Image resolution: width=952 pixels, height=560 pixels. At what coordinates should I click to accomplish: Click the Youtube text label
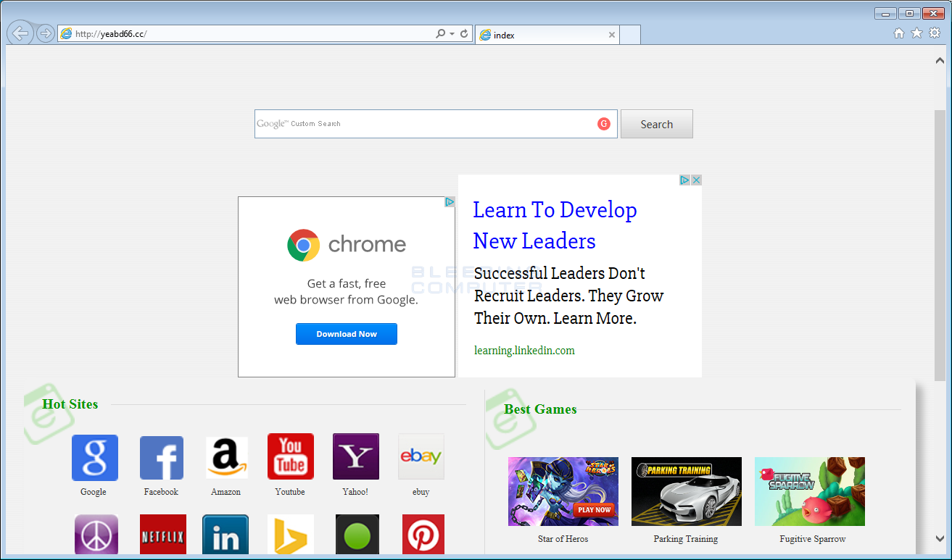point(290,492)
